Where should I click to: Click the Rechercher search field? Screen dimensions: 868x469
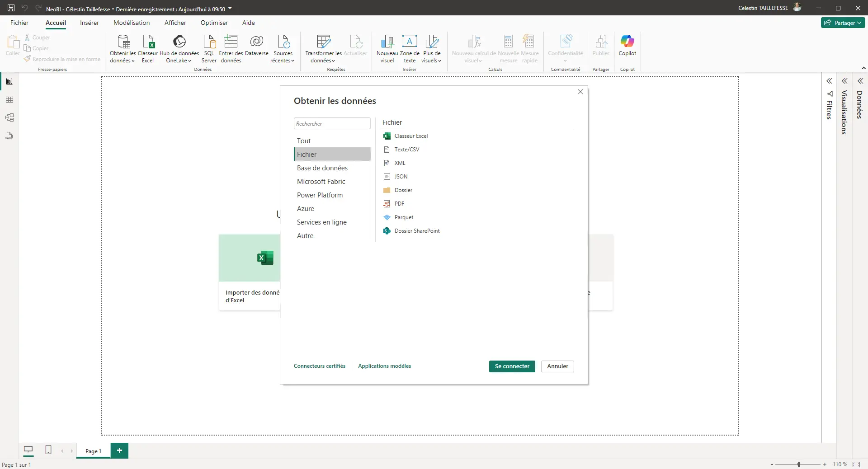click(x=332, y=123)
